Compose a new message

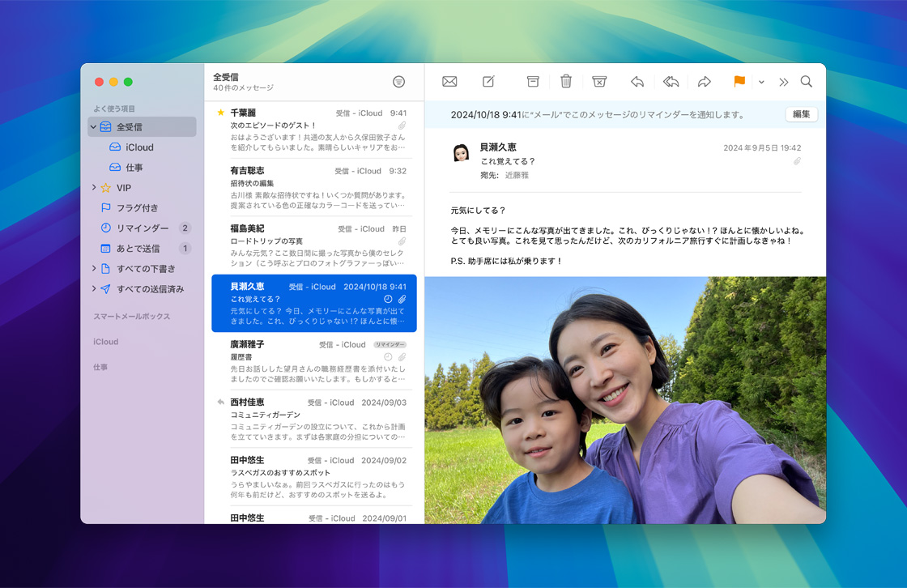click(x=488, y=82)
